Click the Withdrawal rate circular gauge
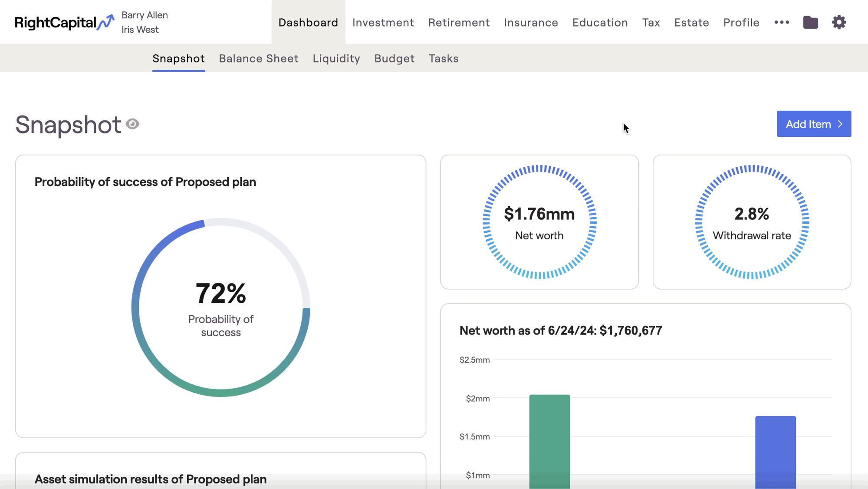This screenshot has width=868, height=489. 752,222
